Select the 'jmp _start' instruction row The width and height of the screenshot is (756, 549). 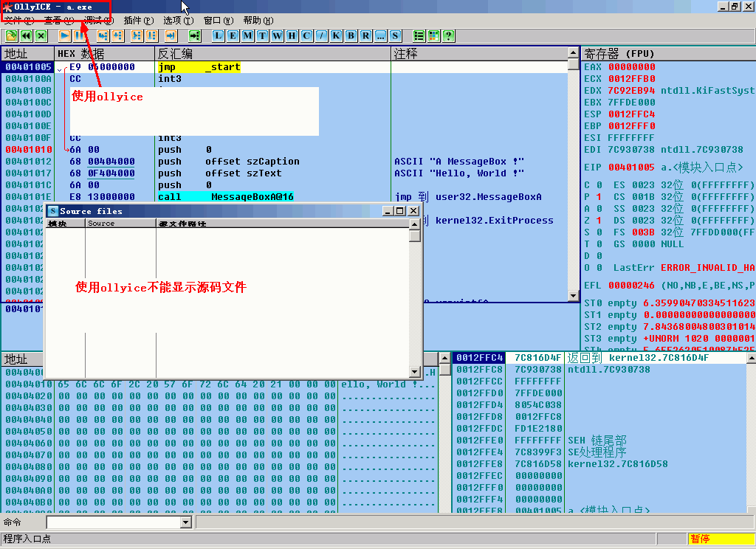click(x=284, y=67)
